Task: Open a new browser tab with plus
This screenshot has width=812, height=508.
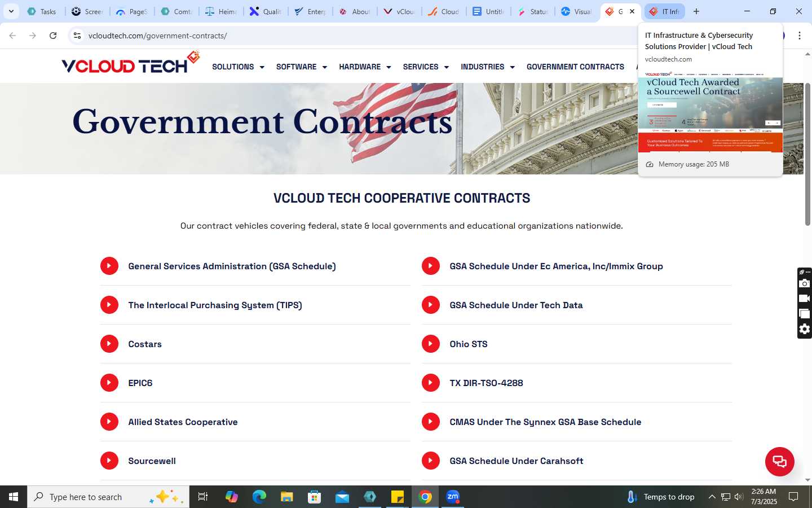Action: (696, 11)
